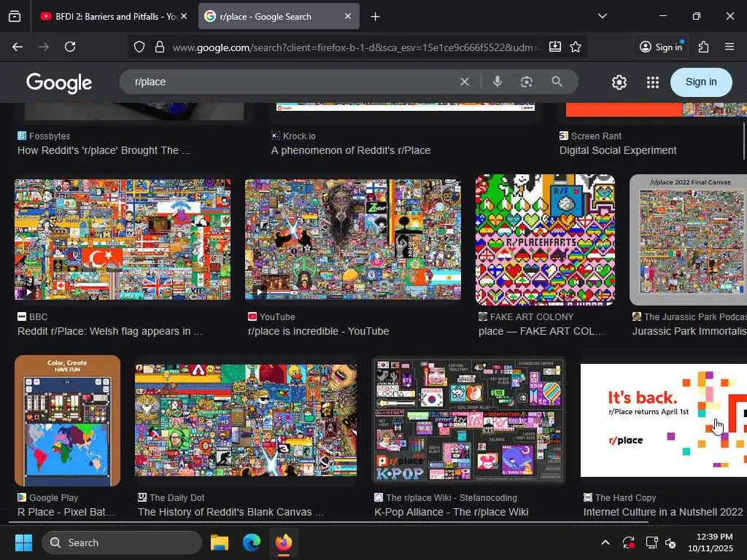Open the 'It's back.' r/Place thumbnail
The image size is (747, 560).
tap(664, 421)
